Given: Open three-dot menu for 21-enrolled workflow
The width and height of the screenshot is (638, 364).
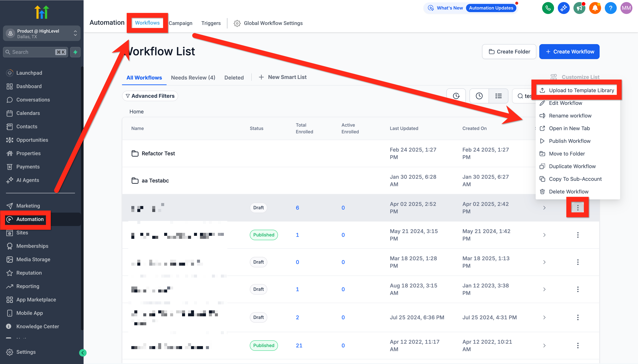Looking at the screenshot, I should click(x=578, y=346).
